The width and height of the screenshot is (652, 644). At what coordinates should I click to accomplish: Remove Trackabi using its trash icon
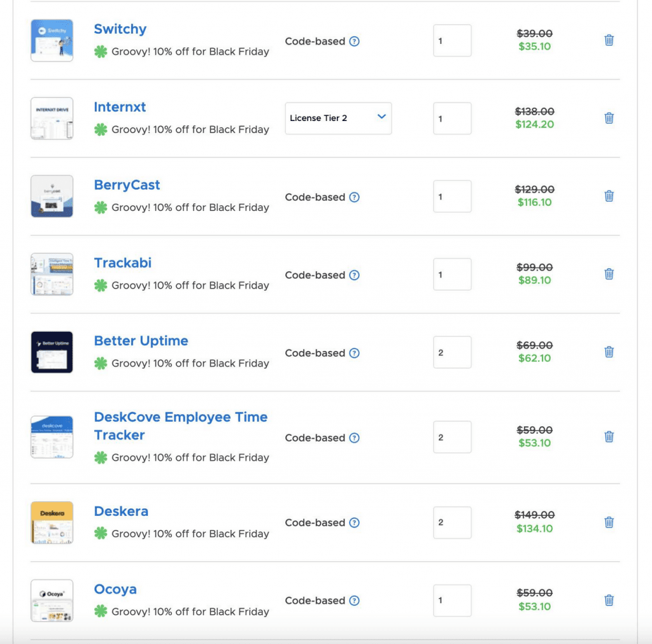tap(609, 274)
